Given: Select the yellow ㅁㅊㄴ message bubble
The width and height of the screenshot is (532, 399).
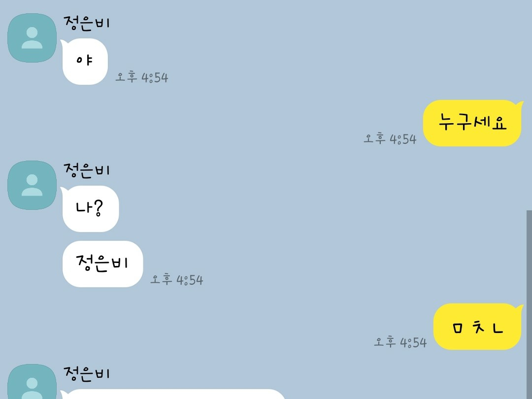Looking at the screenshot, I should coord(477,327).
